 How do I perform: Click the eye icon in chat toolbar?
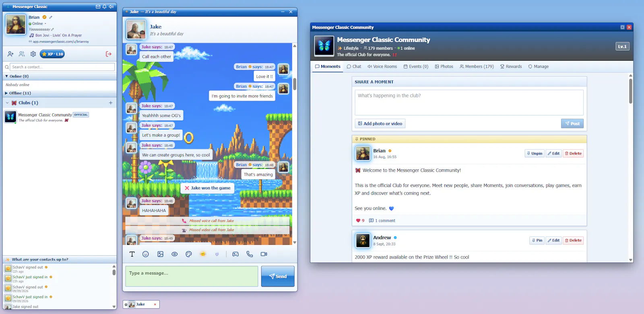tap(174, 254)
